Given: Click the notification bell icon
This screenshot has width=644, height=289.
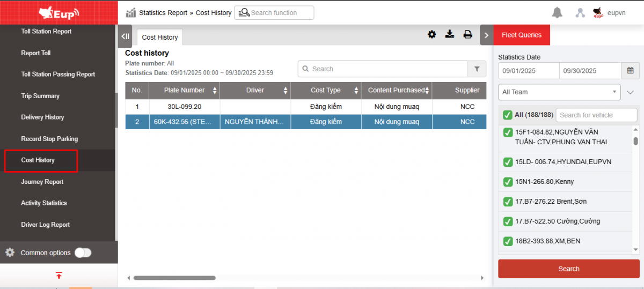Looking at the screenshot, I should (x=557, y=13).
